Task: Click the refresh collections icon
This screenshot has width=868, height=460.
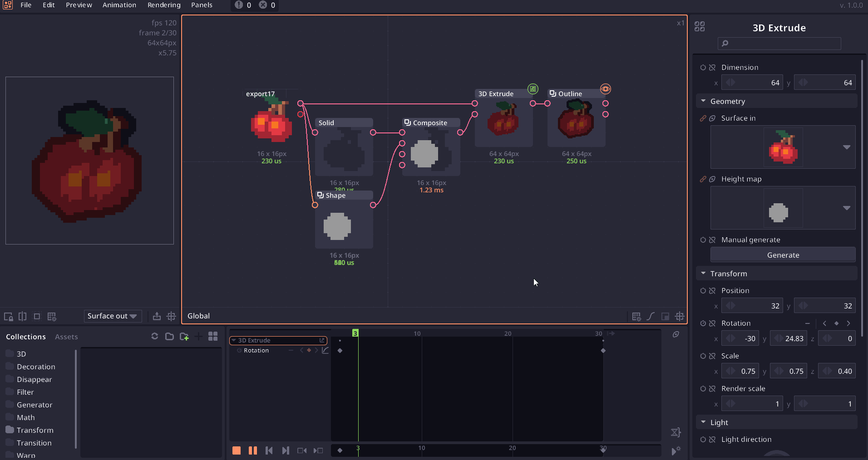Action: (x=155, y=336)
